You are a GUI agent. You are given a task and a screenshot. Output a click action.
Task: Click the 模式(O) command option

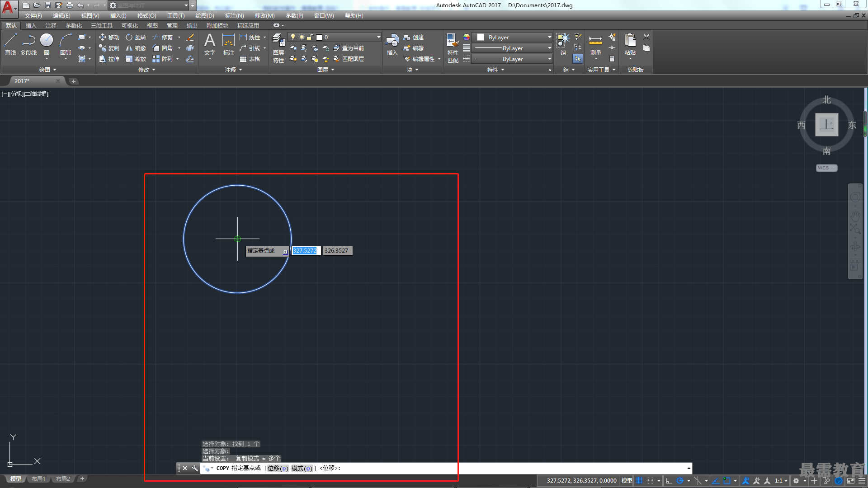[302, 468]
